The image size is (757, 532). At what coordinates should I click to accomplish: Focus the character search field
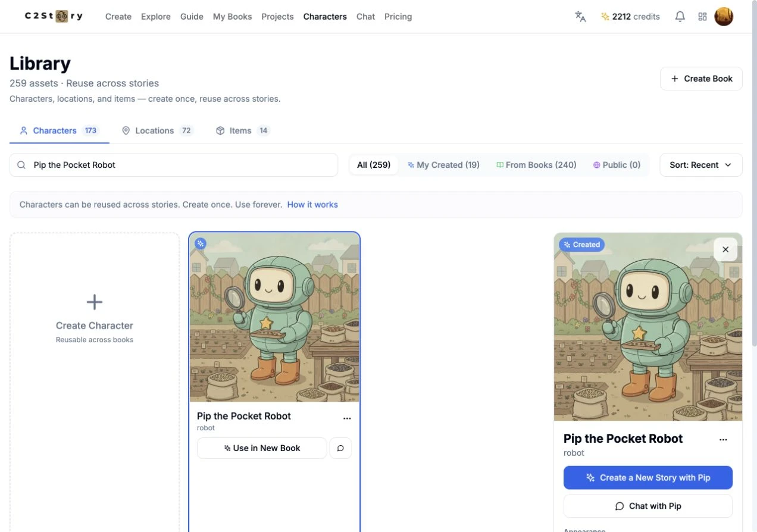(x=174, y=165)
